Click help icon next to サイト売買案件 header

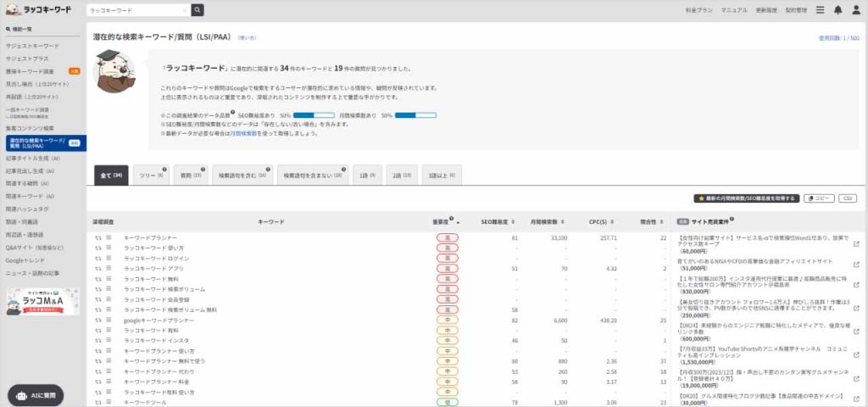point(732,220)
